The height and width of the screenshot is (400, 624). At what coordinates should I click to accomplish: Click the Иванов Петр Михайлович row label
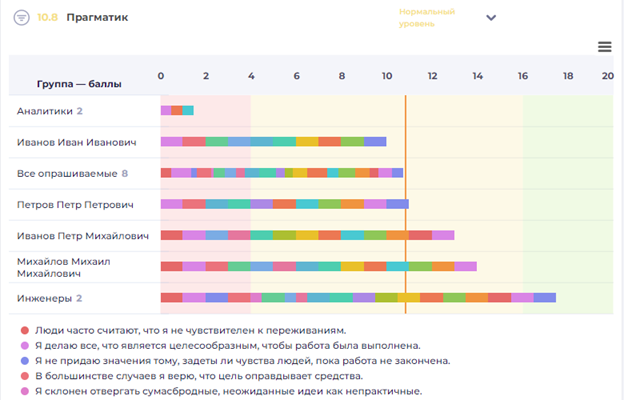coord(82,236)
